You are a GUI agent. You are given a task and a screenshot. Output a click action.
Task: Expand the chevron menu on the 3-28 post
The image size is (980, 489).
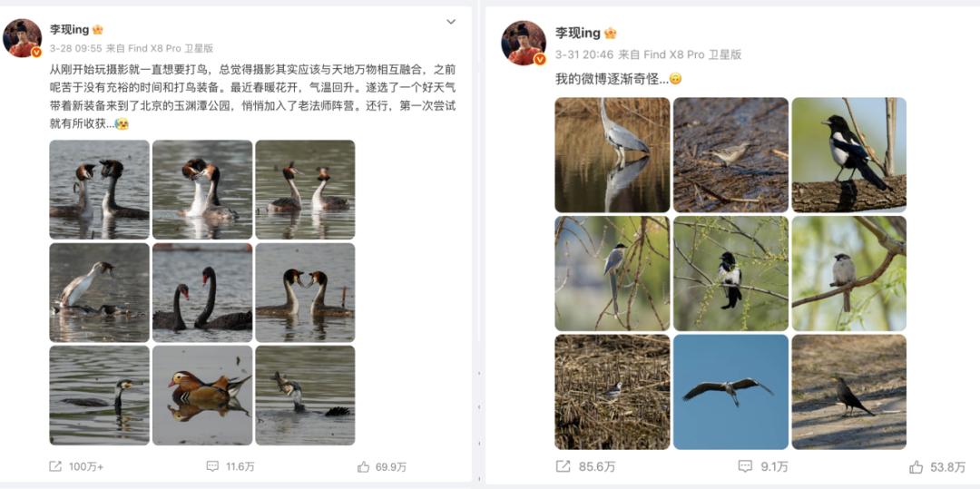tap(451, 22)
